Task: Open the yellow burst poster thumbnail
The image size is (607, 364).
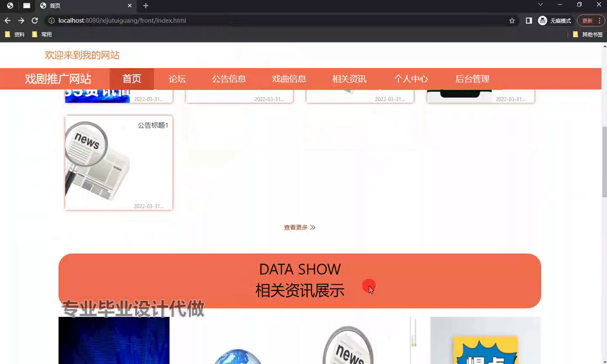Action: (x=486, y=340)
